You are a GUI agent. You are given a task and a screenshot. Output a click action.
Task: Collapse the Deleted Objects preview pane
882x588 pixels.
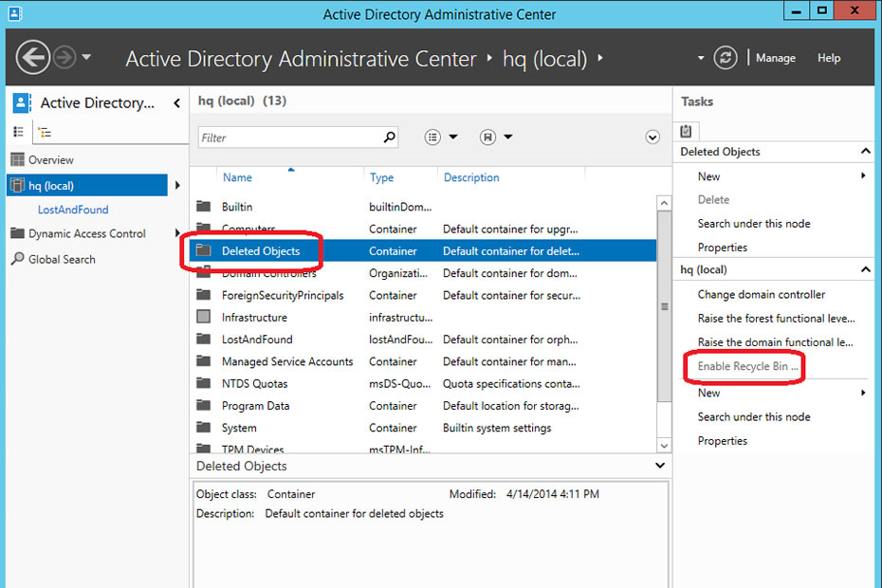pos(660,466)
